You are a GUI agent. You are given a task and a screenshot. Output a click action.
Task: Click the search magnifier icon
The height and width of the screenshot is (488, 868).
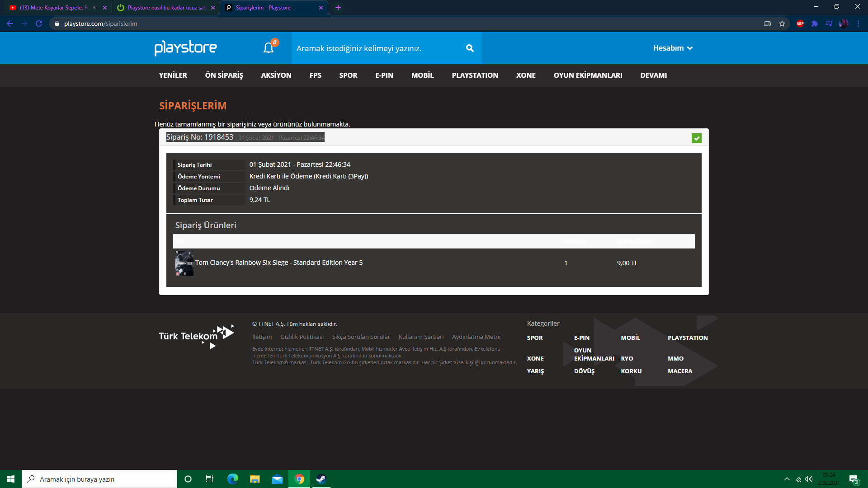(470, 48)
